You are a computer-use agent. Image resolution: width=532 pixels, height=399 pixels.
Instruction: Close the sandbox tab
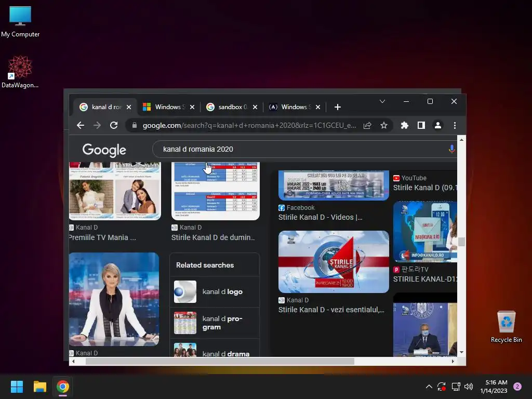(255, 107)
